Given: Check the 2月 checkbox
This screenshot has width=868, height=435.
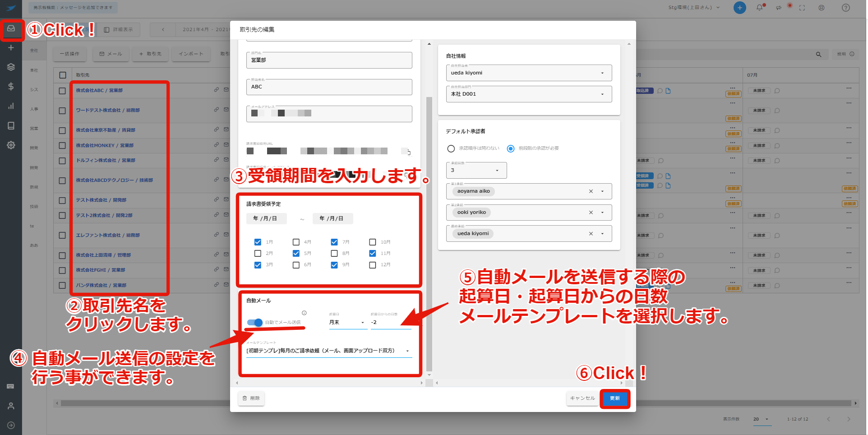Looking at the screenshot, I should pos(258,254).
